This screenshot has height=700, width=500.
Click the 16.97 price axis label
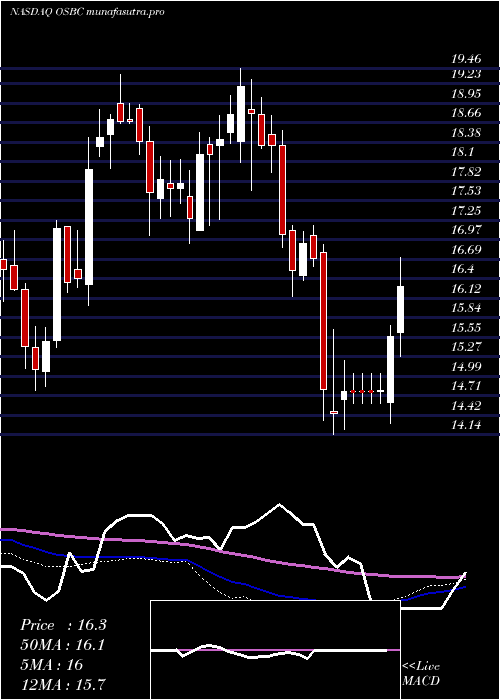466,230
